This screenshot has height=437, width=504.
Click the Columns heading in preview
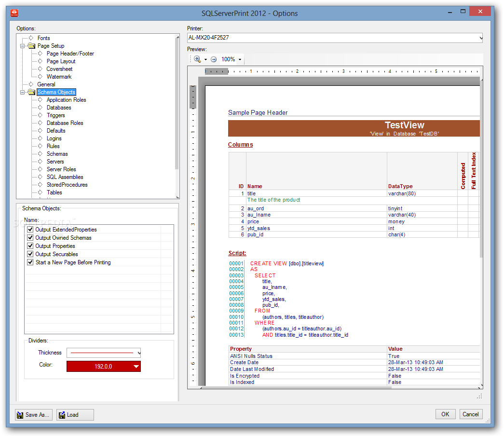(x=241, y=145)
